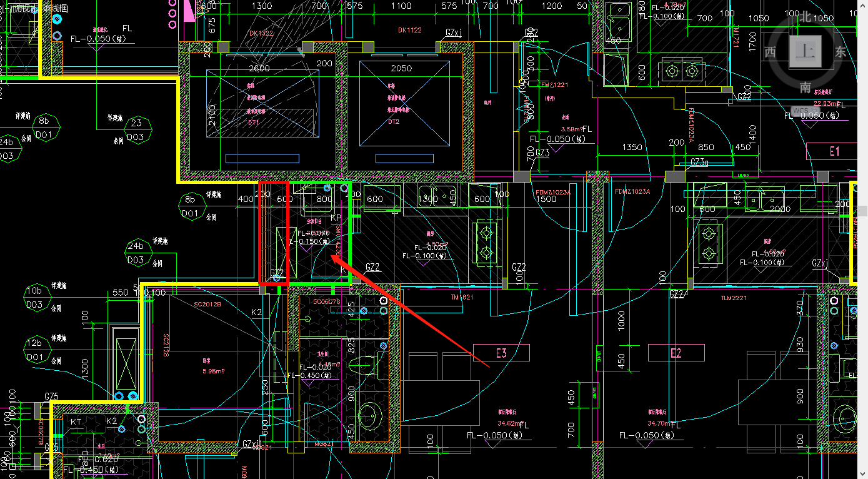The image size is (868, 479).
Task: Select the 3.58m² area text
Action: click(x=571, y=129)
